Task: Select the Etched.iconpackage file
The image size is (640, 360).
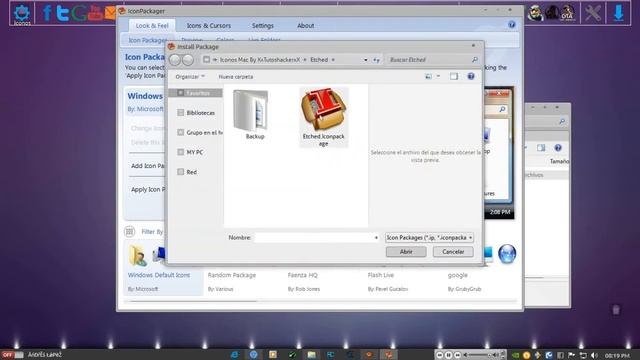Action: [324, 117]
